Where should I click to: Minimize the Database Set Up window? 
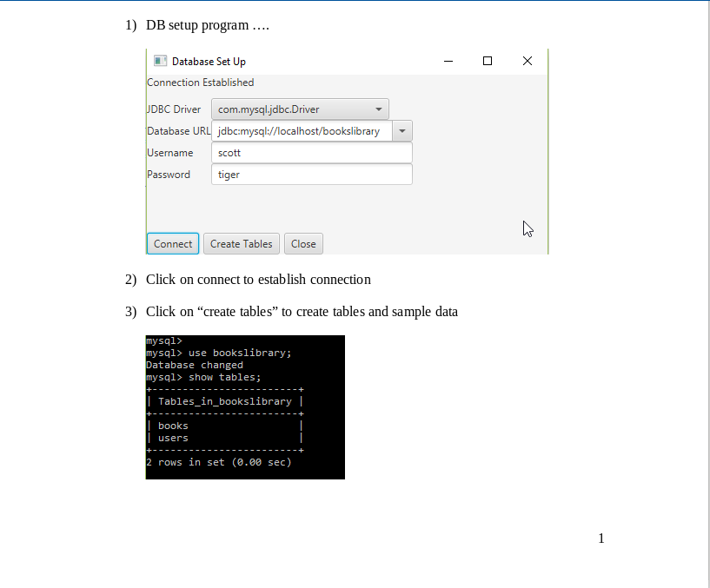[448, 61]
